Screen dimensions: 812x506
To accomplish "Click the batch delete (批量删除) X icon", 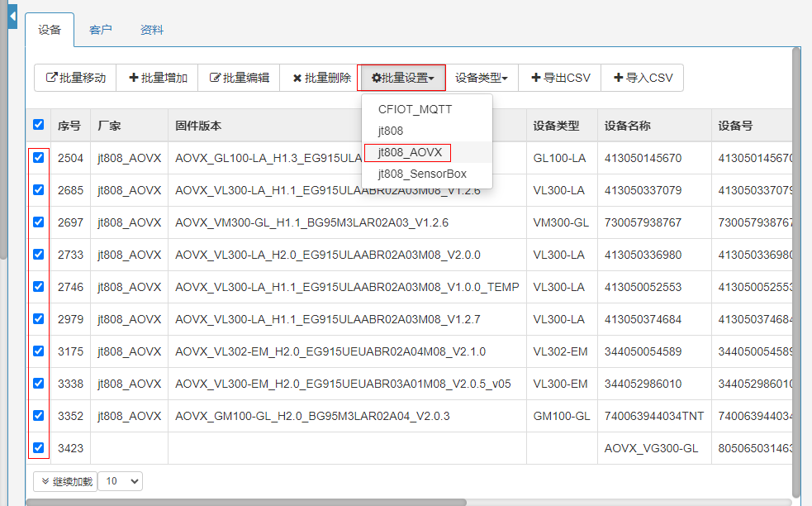I will click(297, 78).
